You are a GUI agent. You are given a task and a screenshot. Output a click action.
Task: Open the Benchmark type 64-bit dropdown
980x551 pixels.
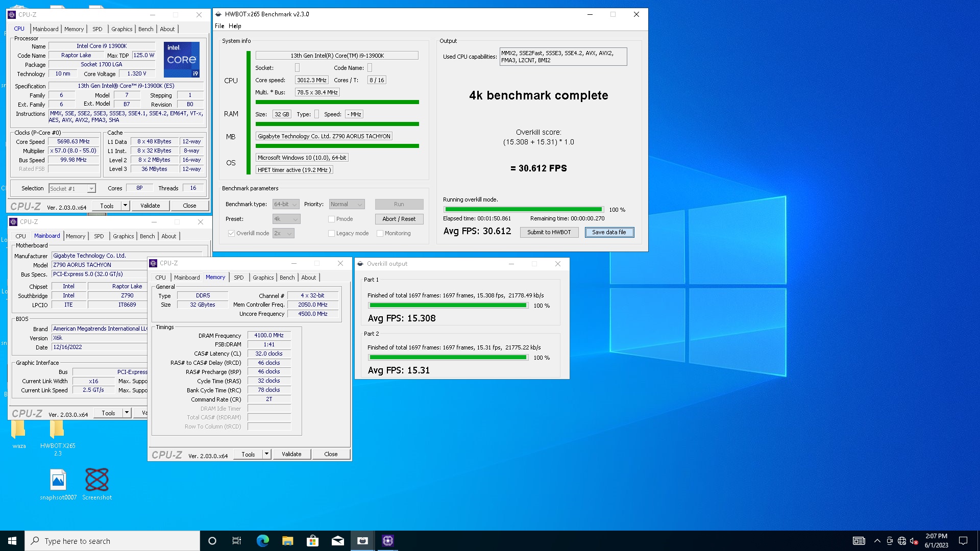click(285, 204)
